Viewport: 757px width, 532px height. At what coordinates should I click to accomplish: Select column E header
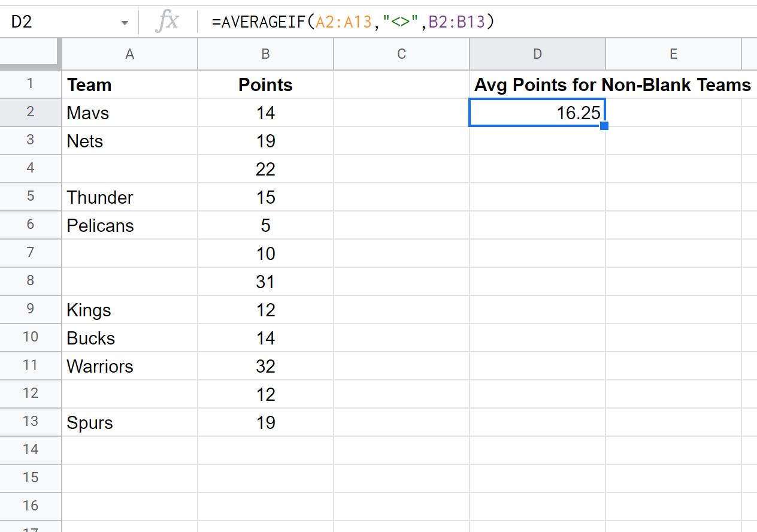coord(673,55)
